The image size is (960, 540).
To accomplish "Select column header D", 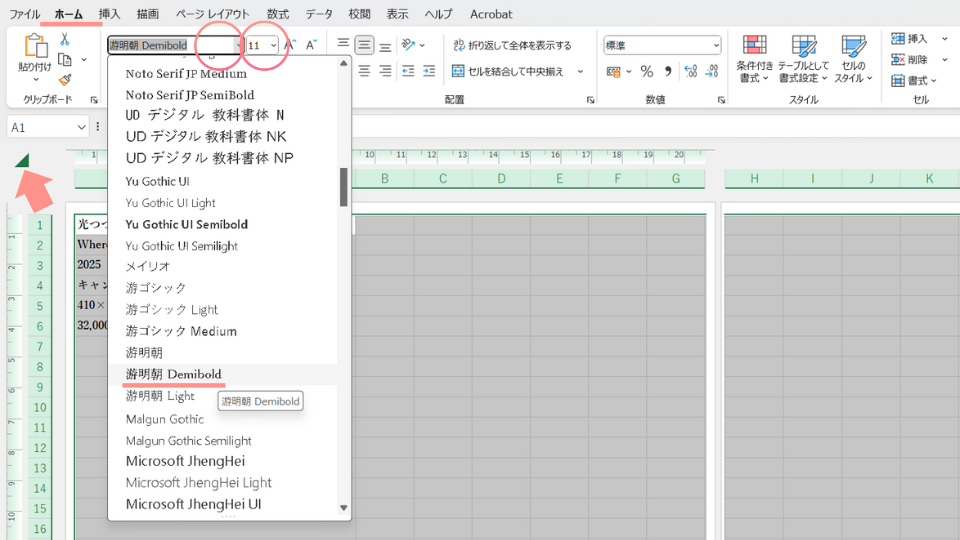I will [501, 179].
